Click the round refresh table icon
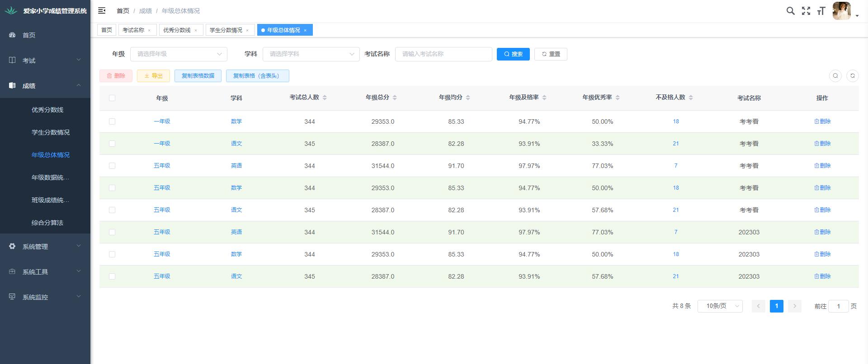 pos(852,76)
